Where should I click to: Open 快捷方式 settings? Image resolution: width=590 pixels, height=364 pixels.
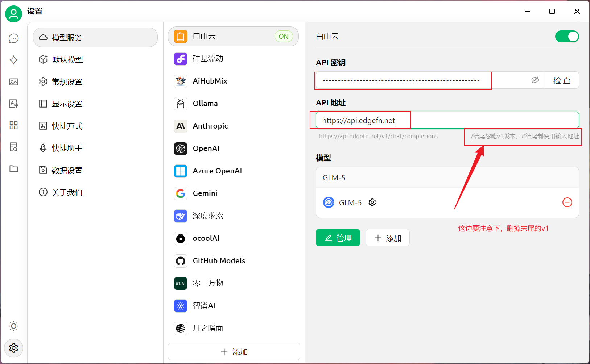(x=95, y=126)
